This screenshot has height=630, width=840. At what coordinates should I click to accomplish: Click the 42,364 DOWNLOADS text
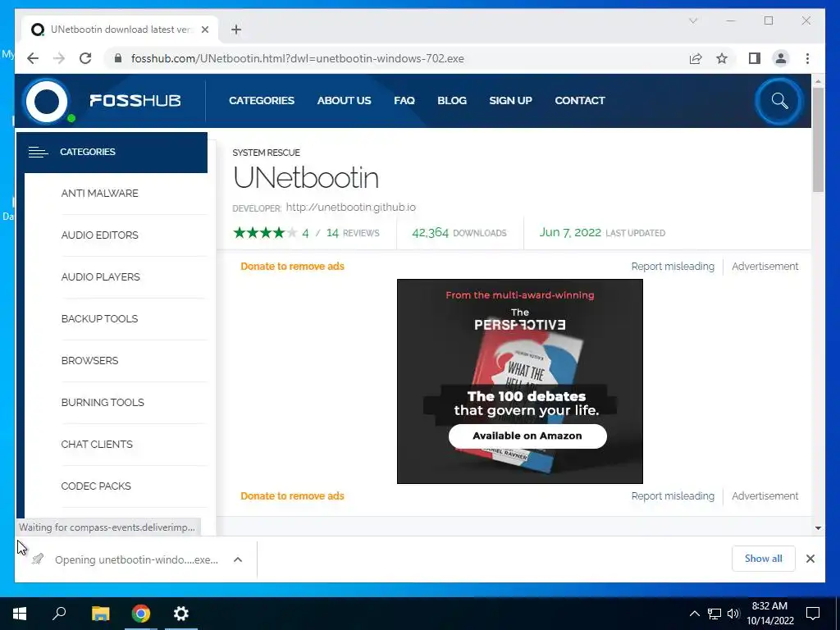pos(459,233)
